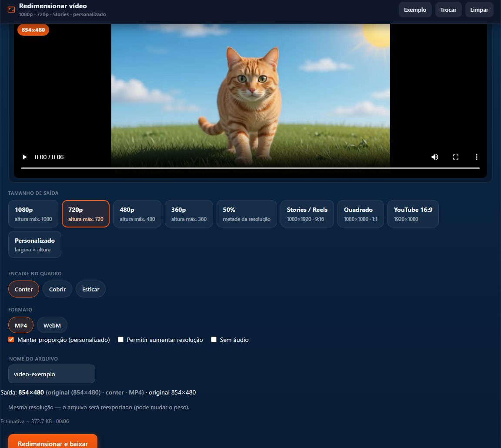Select the 720p output size preset
The image size is (501, 448).
86,214
